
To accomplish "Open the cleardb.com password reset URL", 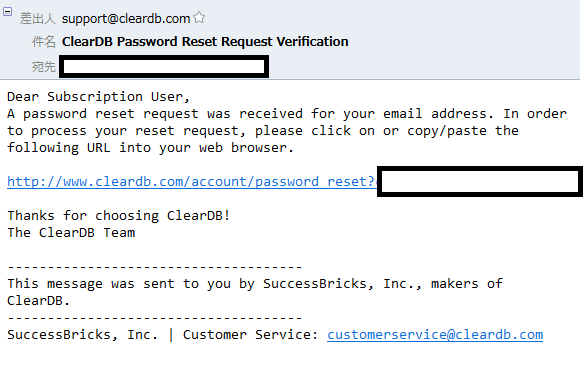I will coord(192,181).
